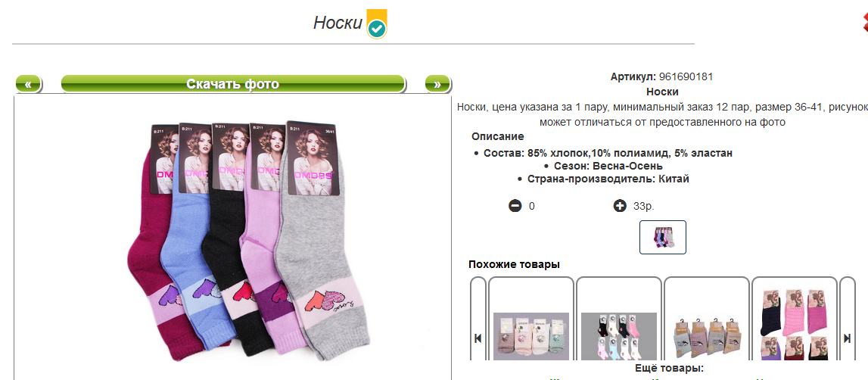Screen dimensions: 868x380
Task: Click the verified checkmark badge beside Носки
Action: point(377,23)
